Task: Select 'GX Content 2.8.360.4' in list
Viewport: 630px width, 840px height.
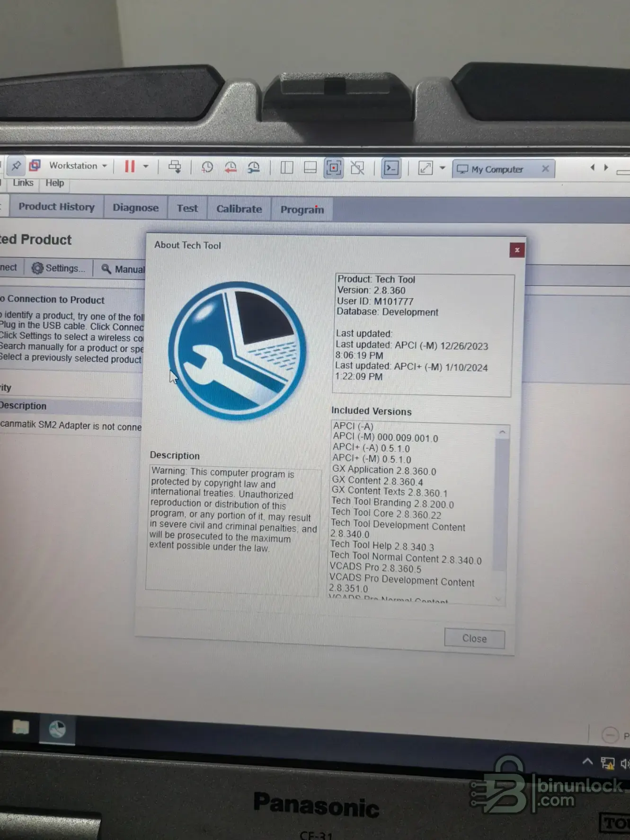Action: (x=377, y=481)
